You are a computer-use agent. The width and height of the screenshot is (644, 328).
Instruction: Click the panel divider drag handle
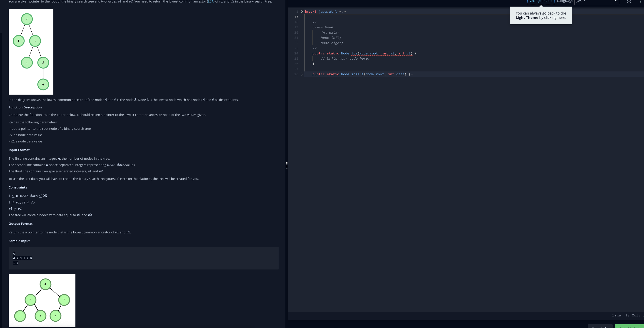tap(287, 165)
